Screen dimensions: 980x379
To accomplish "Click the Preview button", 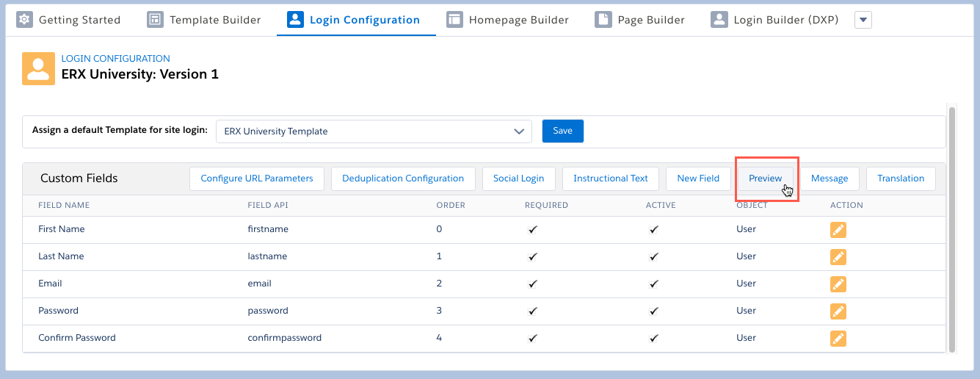I will tap(765, 178).
